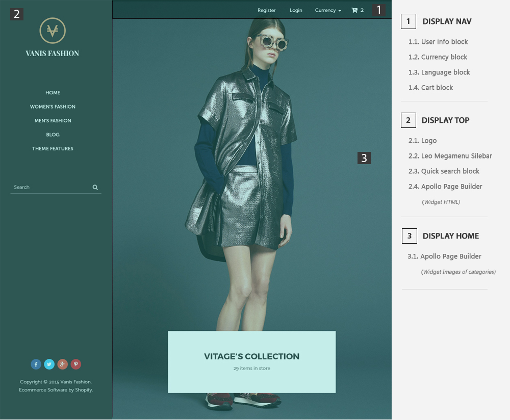Image resolution: width=510 pixels, height=420 pixels.
Task: Open the Google Plus social icon
Action: tap(62, 364)
